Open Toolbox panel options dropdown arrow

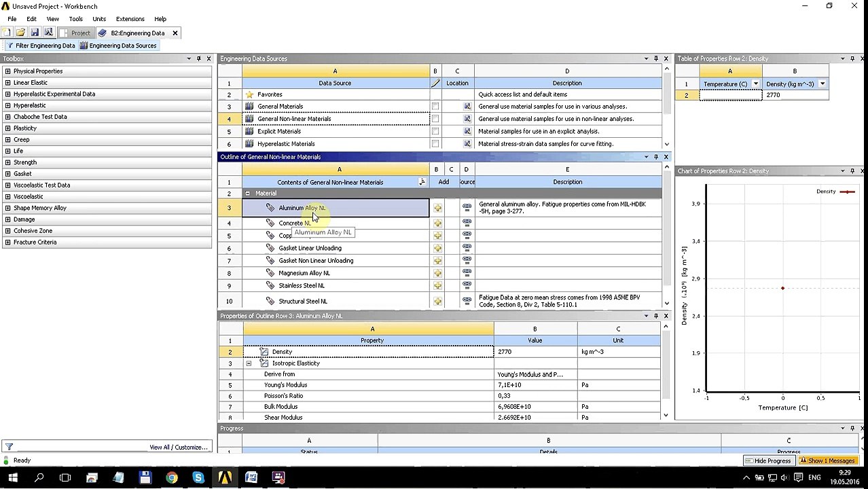189,58
